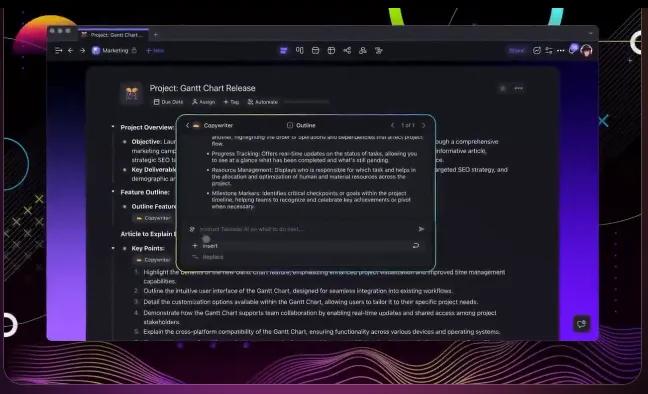Click the lock icon beside Marketing
The image size is (648, 394).
click(134, 50)
